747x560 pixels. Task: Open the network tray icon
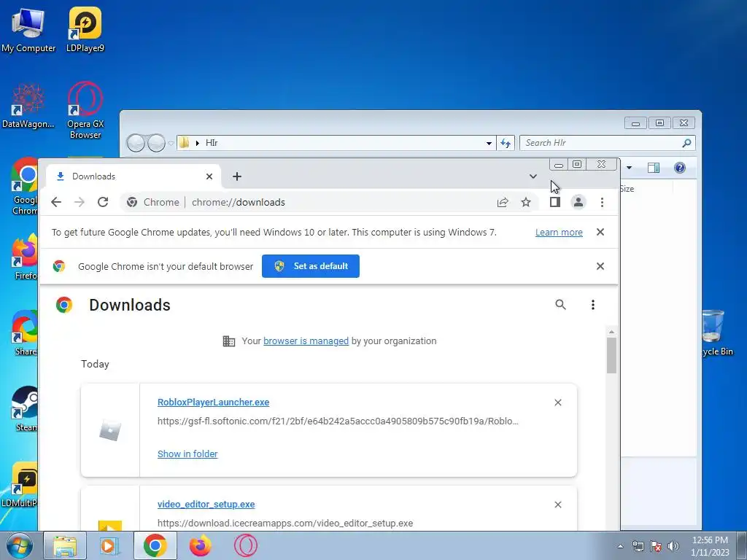click(x=638, y=546)
